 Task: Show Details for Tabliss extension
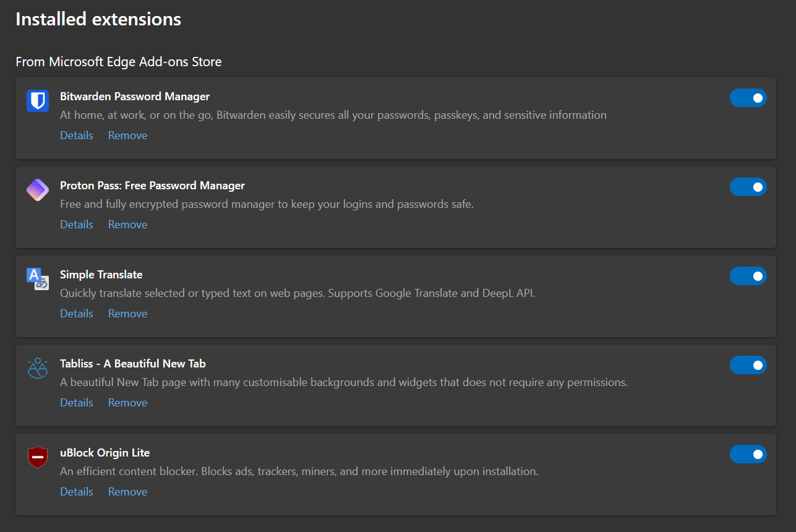click(x=77, y=403)
